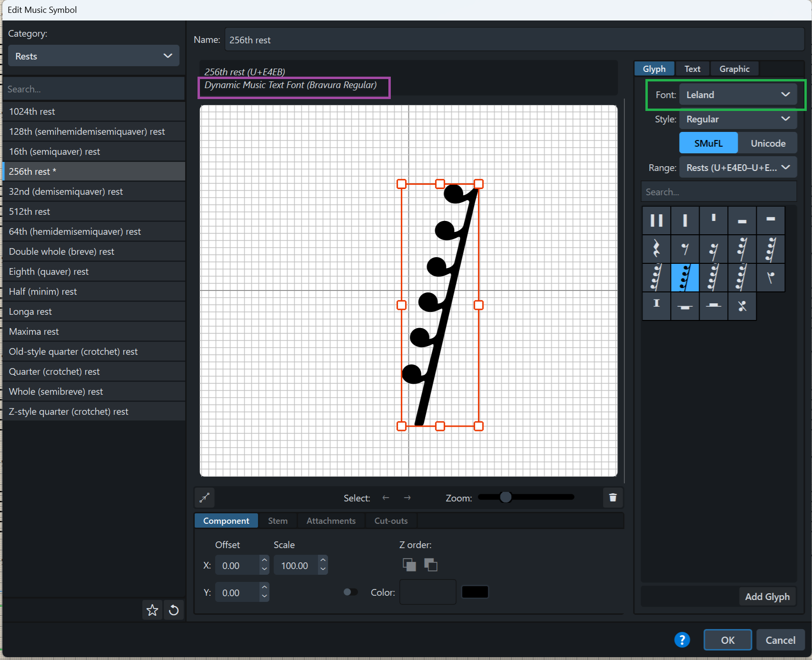Open the Font dropdown showing Leland
Screen dimensions: 812x660
pyautogui.click(x=738, y=94)
